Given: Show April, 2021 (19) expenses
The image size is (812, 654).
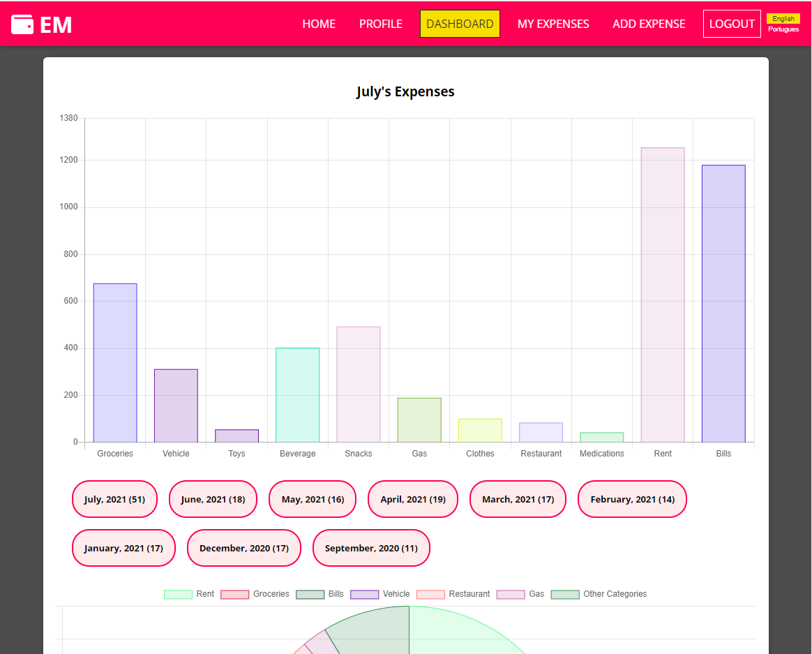Looking at the screenshot, I should pos(413,499).
